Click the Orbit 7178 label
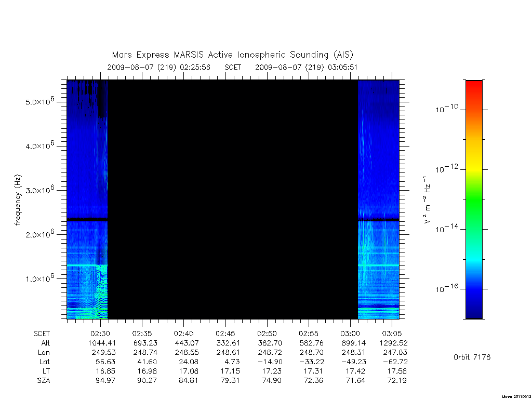This screenshot has height=399, width=532. (x=472, y=357)
